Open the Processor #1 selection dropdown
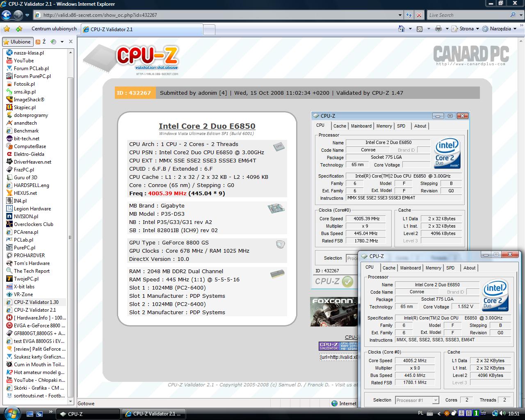 click(417, 400)
